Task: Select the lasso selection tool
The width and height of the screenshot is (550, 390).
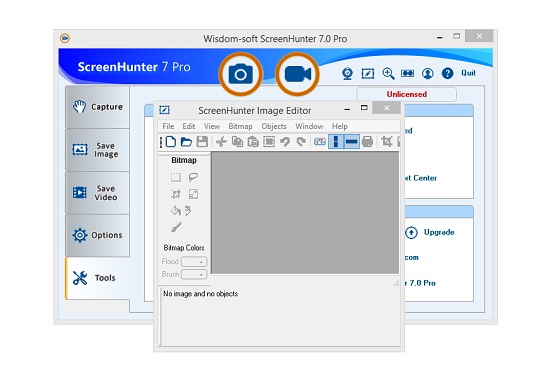Action: pyautogui.click(x=193, y=177)
